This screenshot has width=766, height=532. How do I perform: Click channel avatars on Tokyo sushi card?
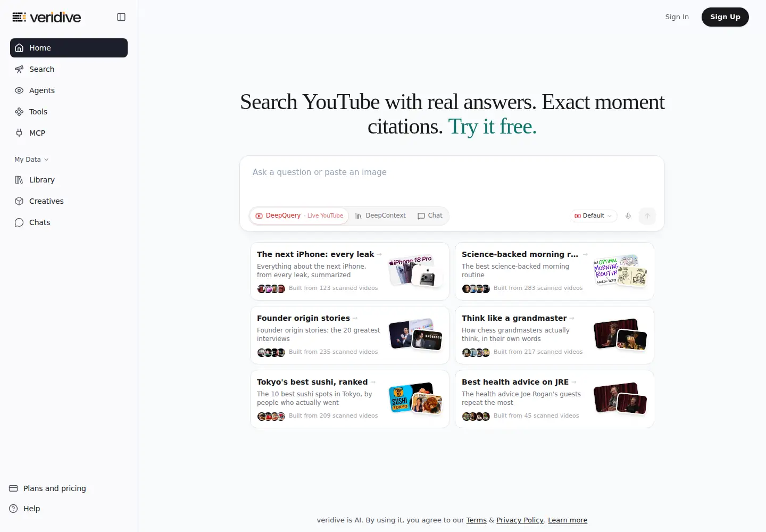[x=271, y=416]
